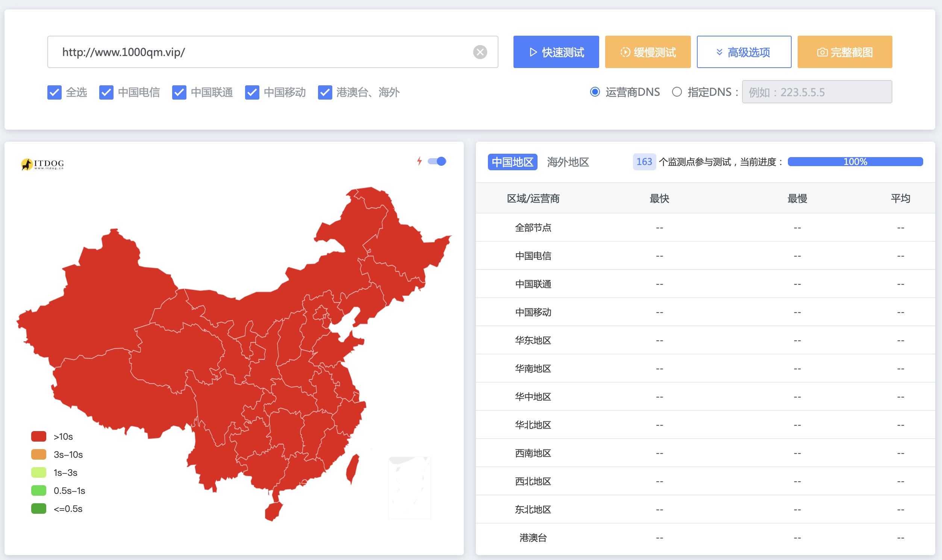Image resolution: width=942 pixels, height=560 pixels.
Task: Start the 快速测试 quick test
Action: point(556,52)
